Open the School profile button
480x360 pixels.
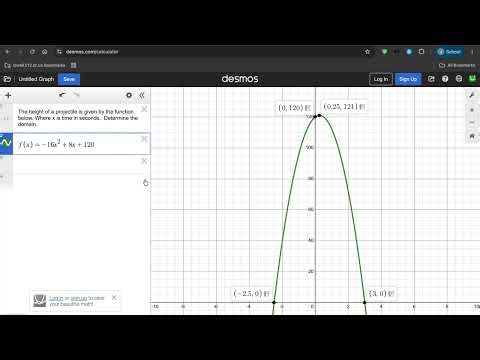pos(449,52)
